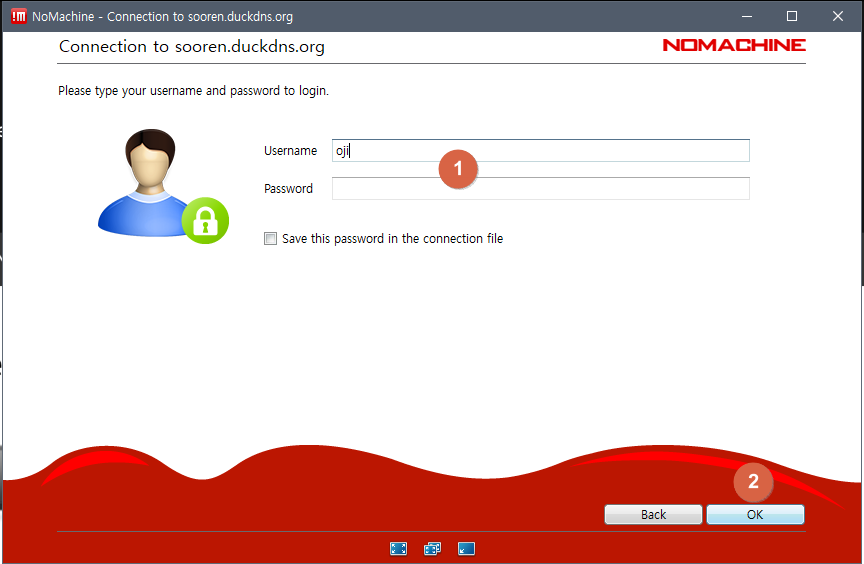This screenshot has width=864, height=564.
Task: Focus the Username input field
Action: point(541,150)
